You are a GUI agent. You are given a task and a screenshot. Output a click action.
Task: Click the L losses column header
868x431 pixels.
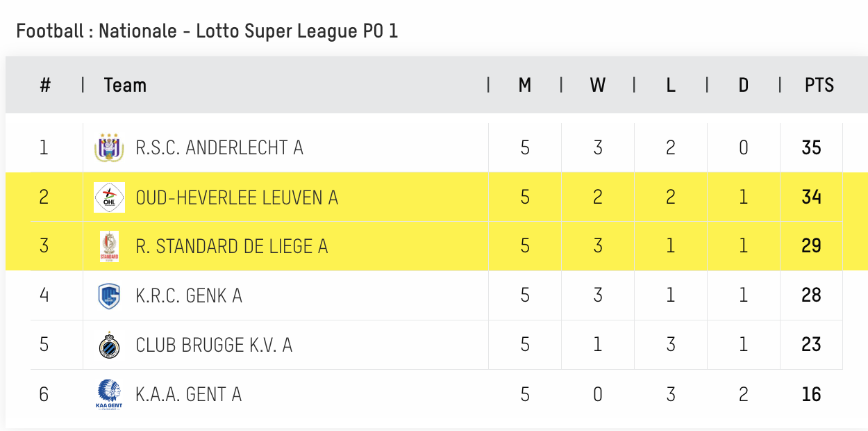pos(671,86)
